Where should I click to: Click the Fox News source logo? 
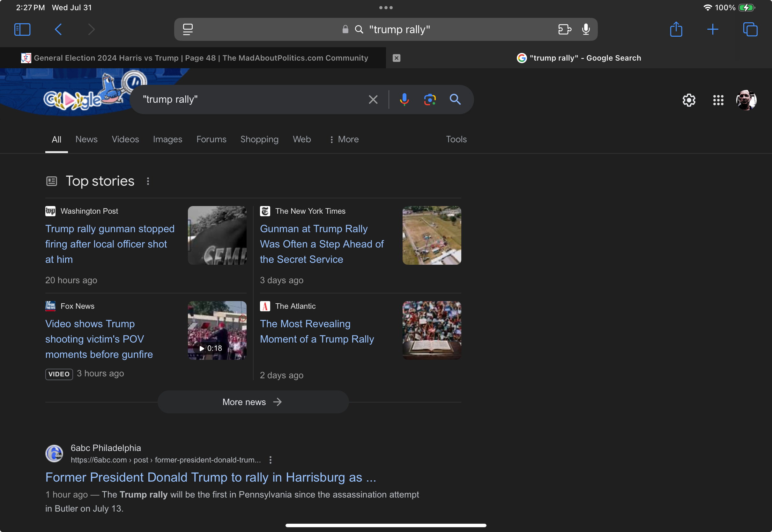tap(50, 306)
